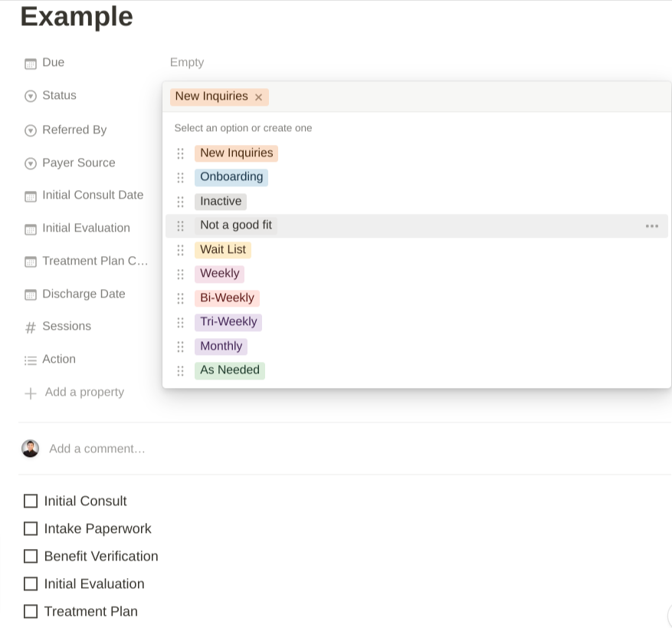Image resolution: width=672 pixels, height=628 pixels.
Task: Click the Empty value for Due
Action: [x=187, y=62]
